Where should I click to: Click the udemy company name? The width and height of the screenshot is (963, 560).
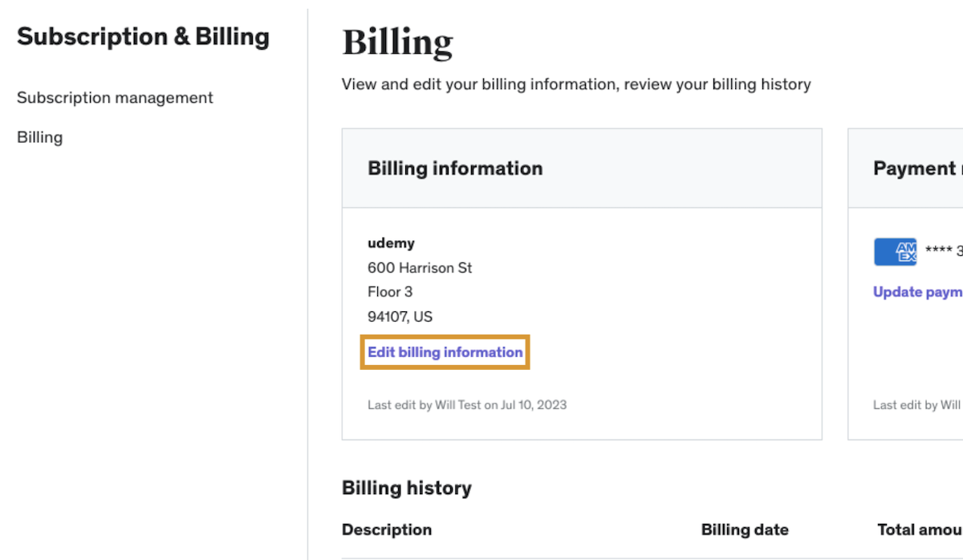point(391,243)
